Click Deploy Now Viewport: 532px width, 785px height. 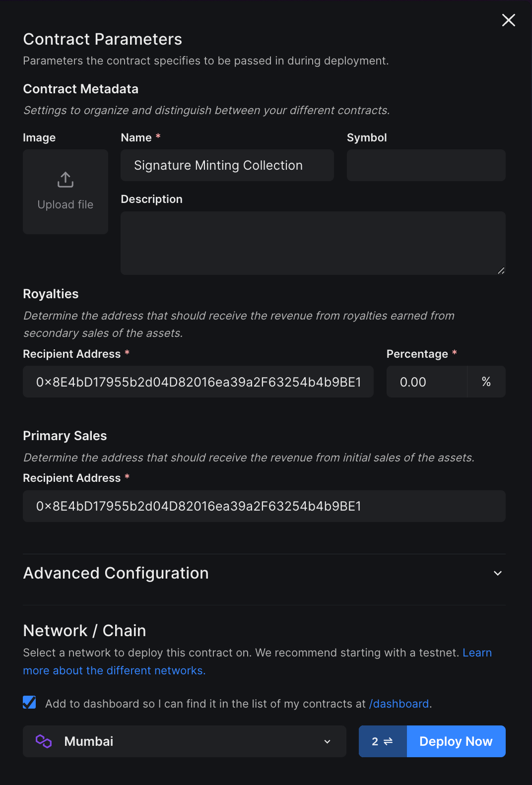click(x=456, y=741)
